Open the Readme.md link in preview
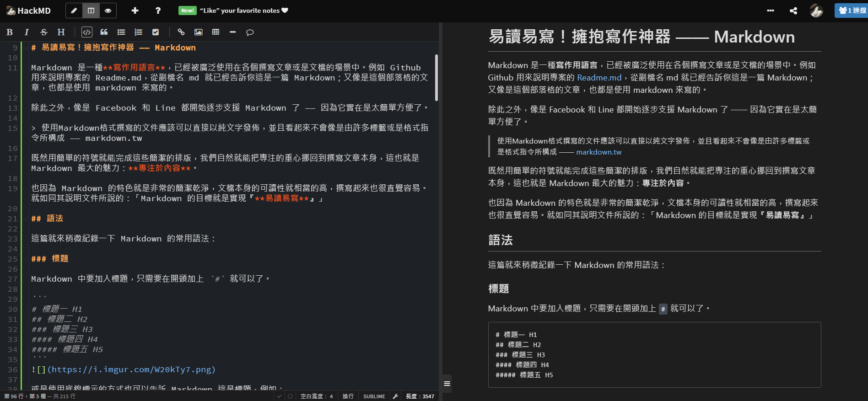The image size is (868, 401). click(x=599, y=78)
